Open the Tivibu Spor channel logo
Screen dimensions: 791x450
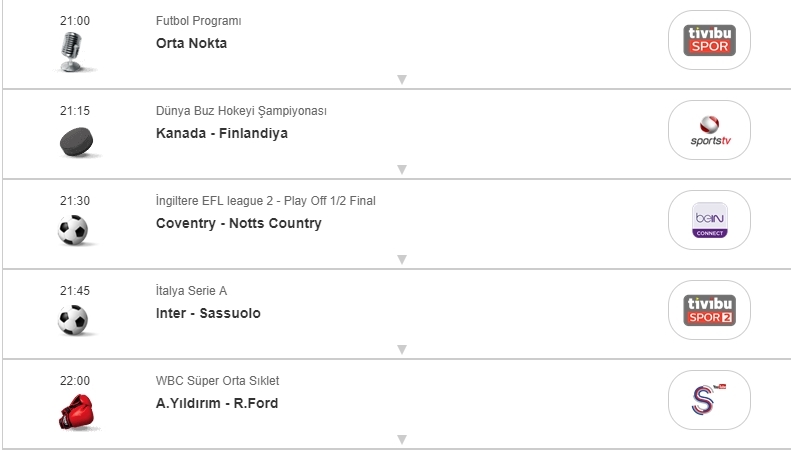(708, 40)
